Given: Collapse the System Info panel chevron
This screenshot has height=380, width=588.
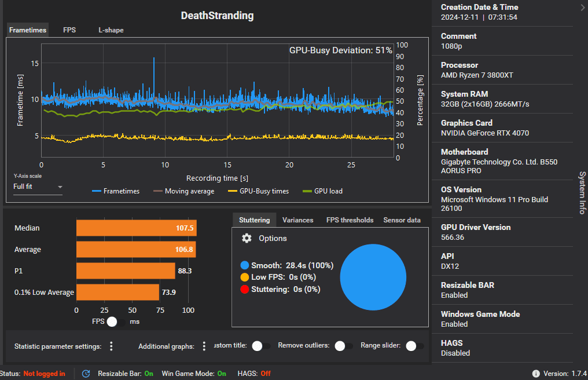Looking at the screenshot, I should (x=582, y=8).
